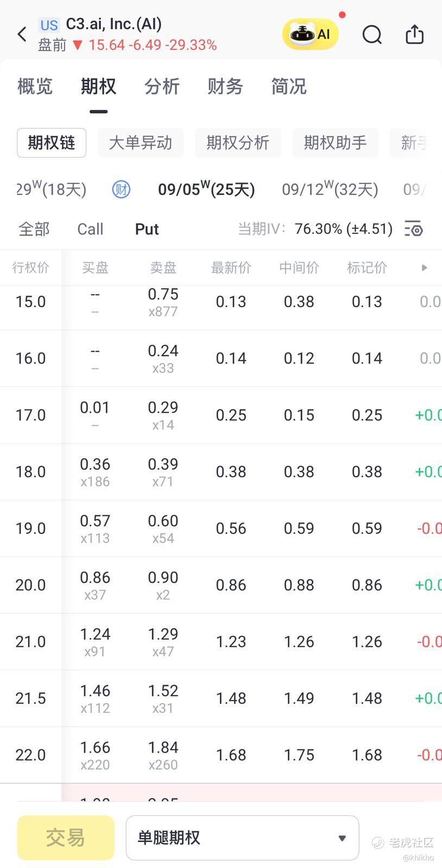Viewport: 442px width, 868px height.
Task: Switch to the 概览 tab
Action: click(x=35, y=86)
